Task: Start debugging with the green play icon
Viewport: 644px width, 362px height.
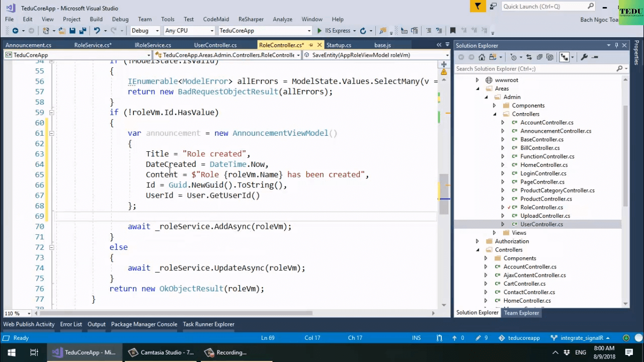Action: (x=319, y=31)
